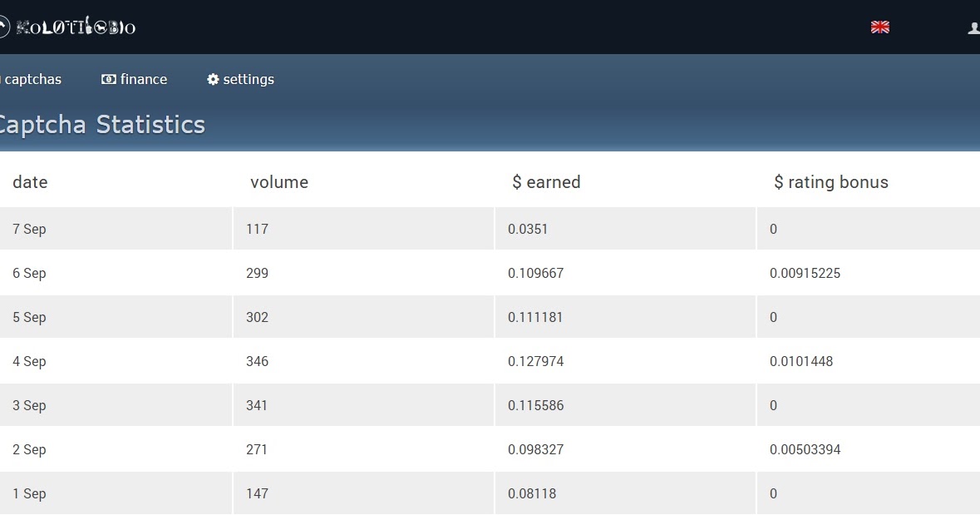Open the user profile icon
The image size is (980, 515).
click(973, 27)
